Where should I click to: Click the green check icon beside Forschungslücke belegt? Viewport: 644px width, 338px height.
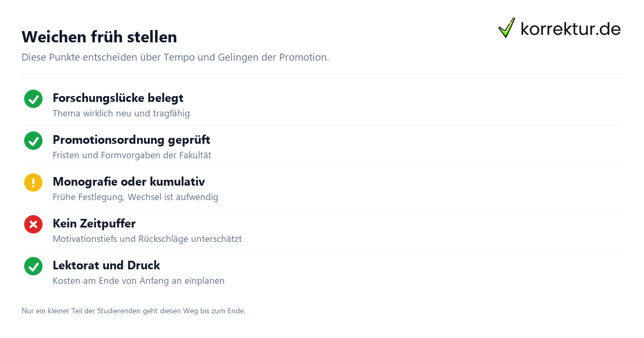click(x=33, y=99)
